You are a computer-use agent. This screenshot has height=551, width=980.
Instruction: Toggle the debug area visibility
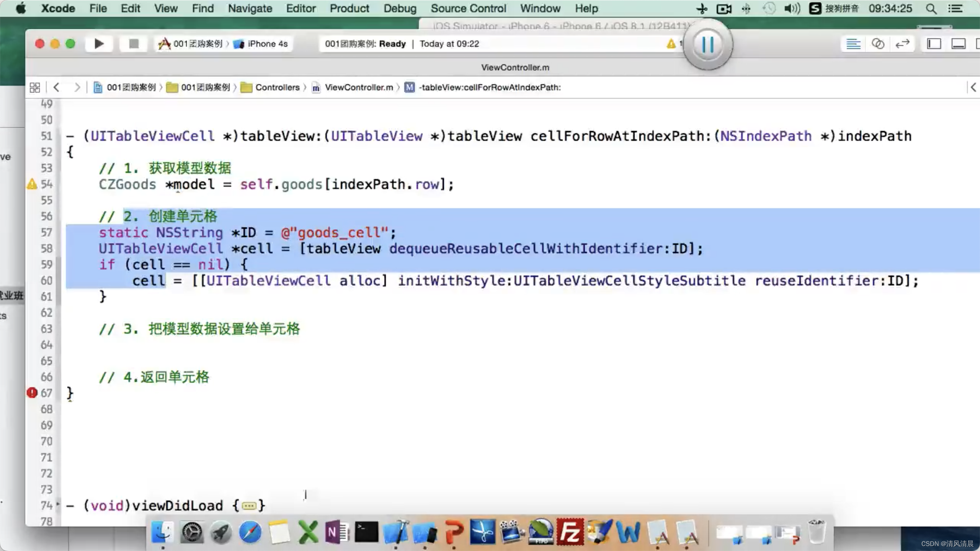click(958, 44)
